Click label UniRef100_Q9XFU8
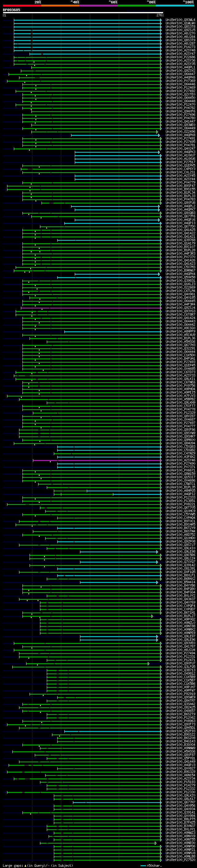The height and width of the screenshot is (868, 197). click(x=180, y=203)
